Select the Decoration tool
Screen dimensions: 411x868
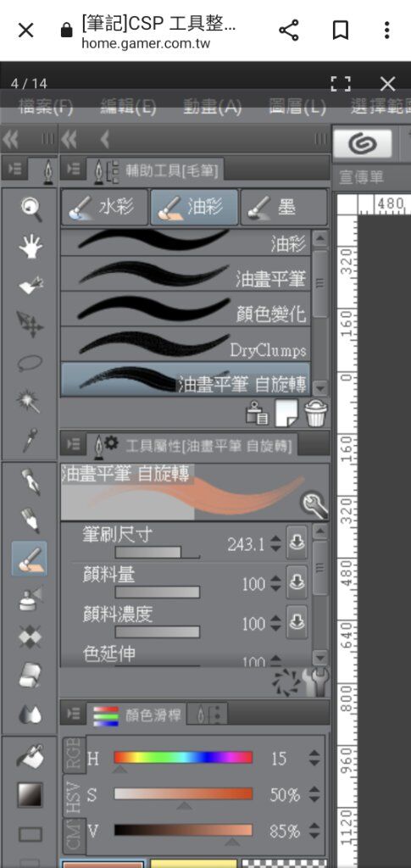31,637
